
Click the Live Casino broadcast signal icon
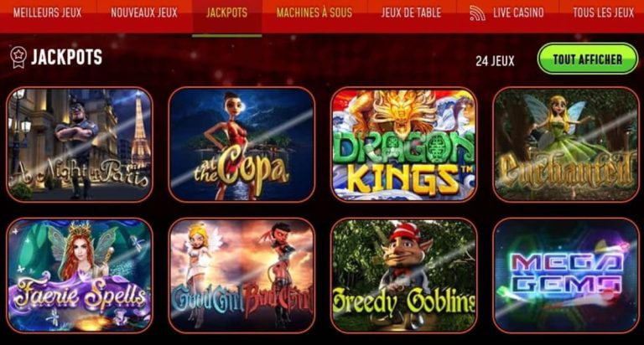click(477, 13)
